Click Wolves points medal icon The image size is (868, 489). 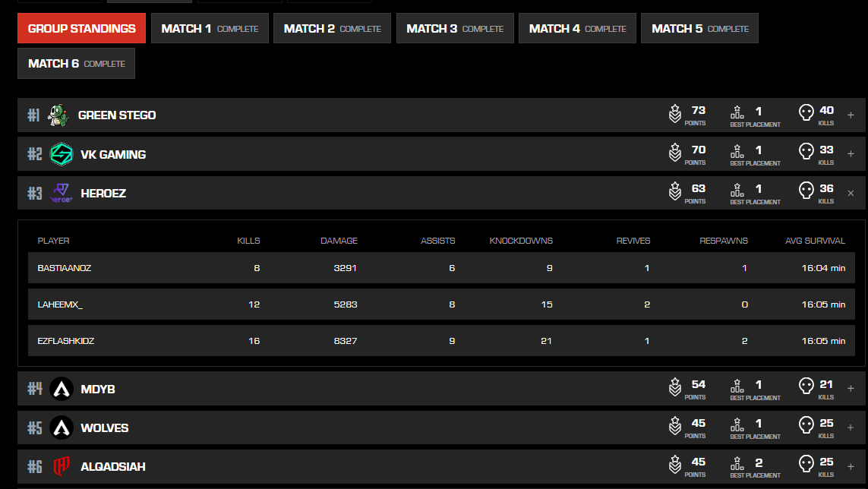click(675, 426)
